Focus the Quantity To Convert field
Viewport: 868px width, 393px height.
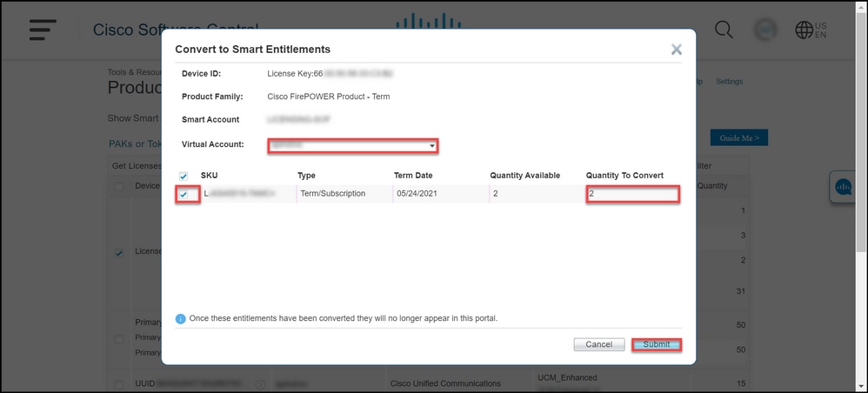(631, 194)
